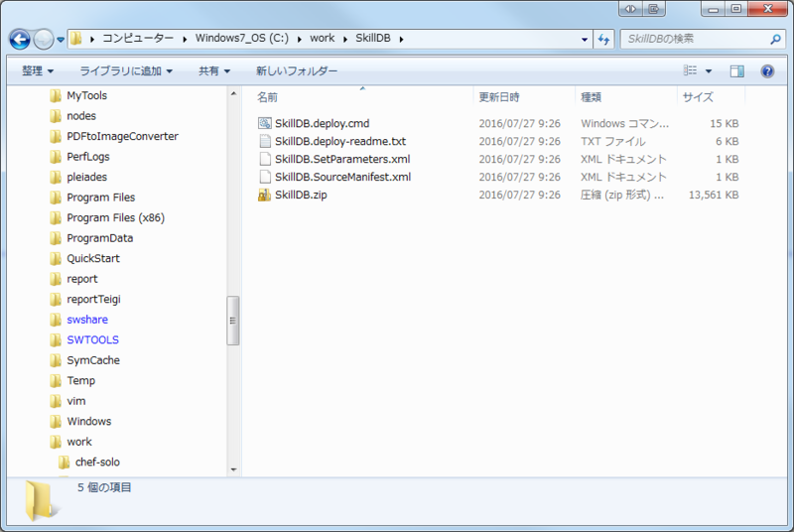The height and width of the screenshot is (532, 794).
Task: Open the 共有 menu
Action: coord(214,70)
